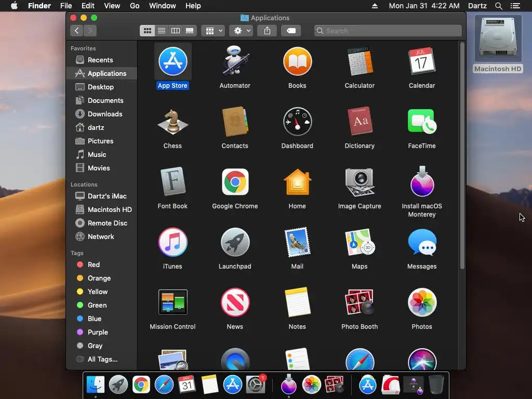
Task: Switch to column view
Action: [x=176, y=31]
